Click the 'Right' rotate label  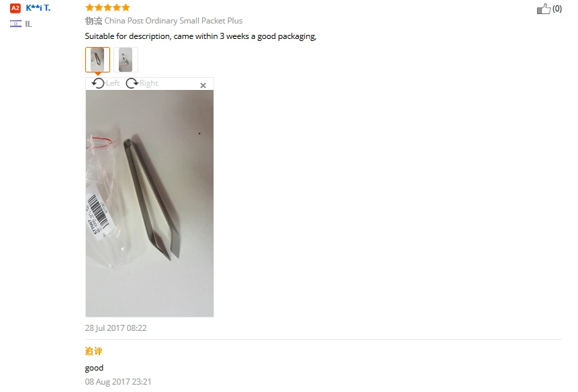(x=149, y=83)
